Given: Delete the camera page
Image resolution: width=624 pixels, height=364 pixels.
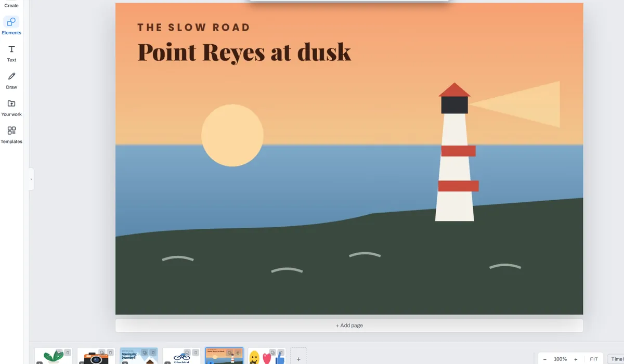Looking at the screenshot, I should (110, 353).
